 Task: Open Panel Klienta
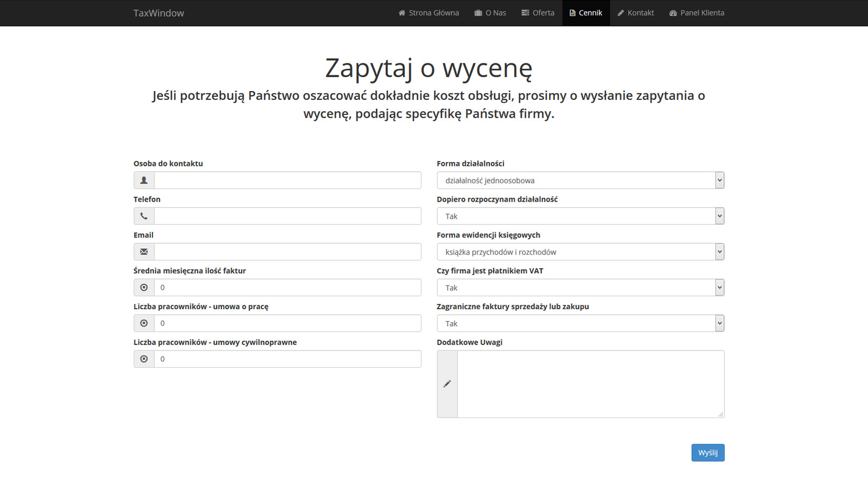(697, 13)
